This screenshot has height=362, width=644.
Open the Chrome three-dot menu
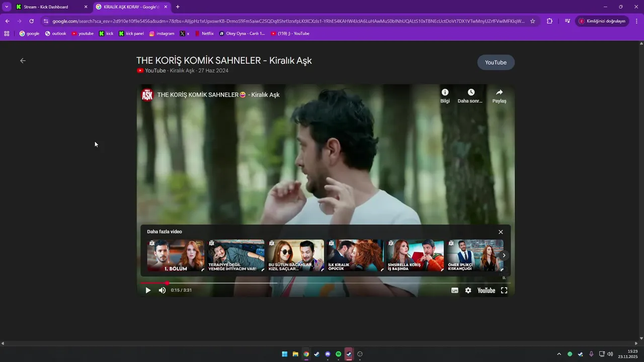pos(637,21)
